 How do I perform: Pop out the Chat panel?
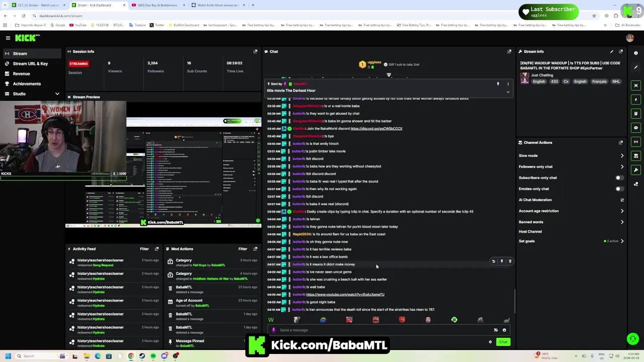pos(509,51)
